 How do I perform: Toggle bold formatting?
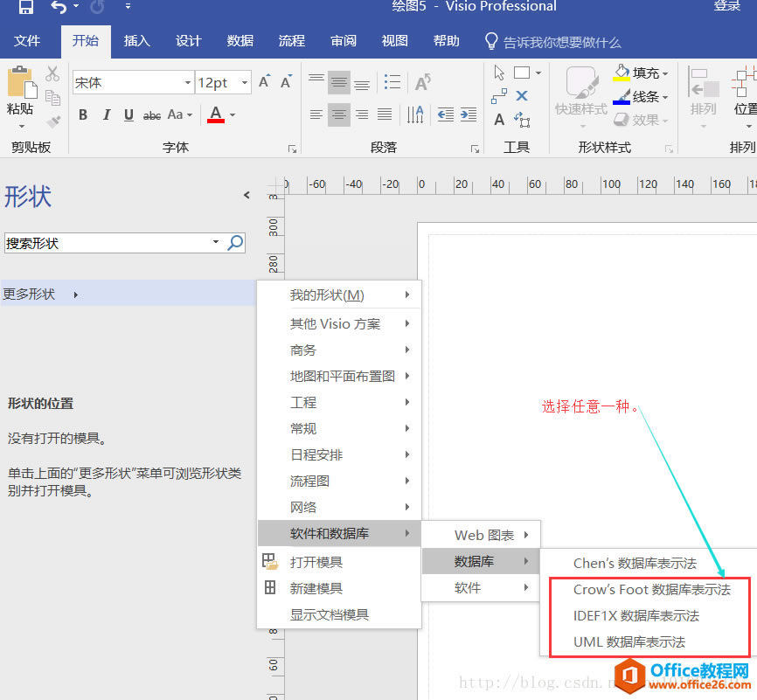point(83,114)
